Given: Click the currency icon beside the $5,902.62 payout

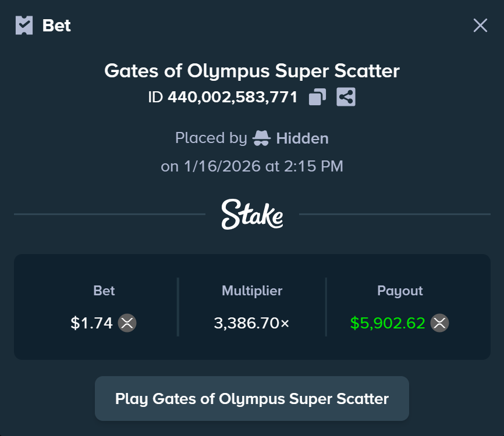Looking at the screenshot, I should [x=439, y=323].
